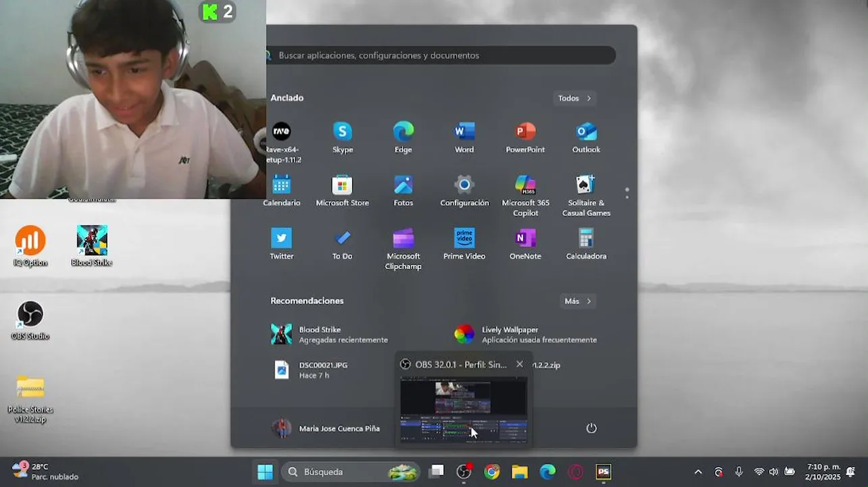Open Google Chrome from the taskbar
This screenshot has width=868, height=487.
[491, 471]
